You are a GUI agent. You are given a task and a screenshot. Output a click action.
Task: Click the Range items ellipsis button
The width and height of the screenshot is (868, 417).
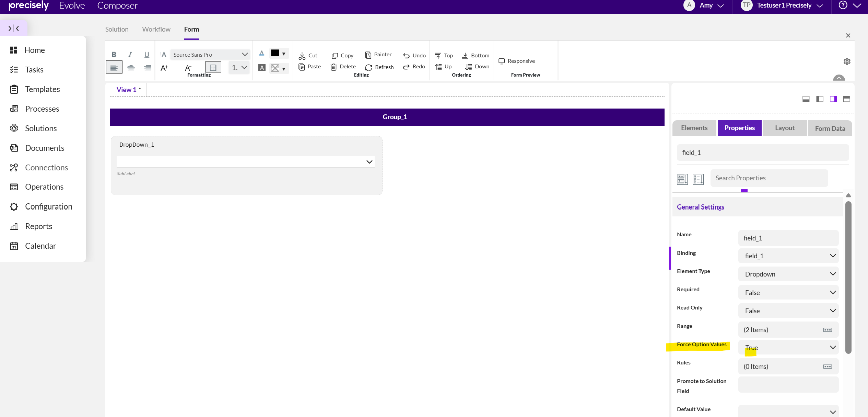pyautogui.click(x=827, y=330)
